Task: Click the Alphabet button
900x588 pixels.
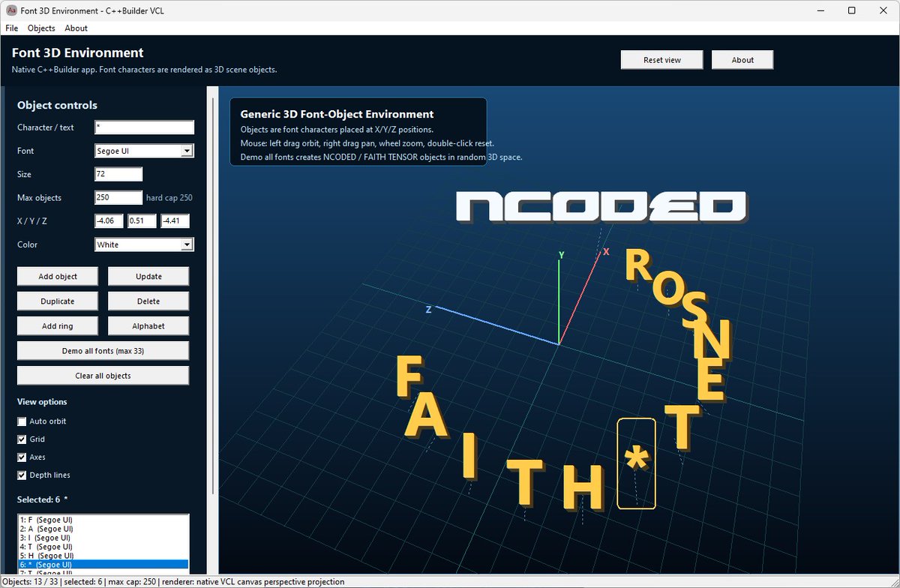Action: coord(148,325)
